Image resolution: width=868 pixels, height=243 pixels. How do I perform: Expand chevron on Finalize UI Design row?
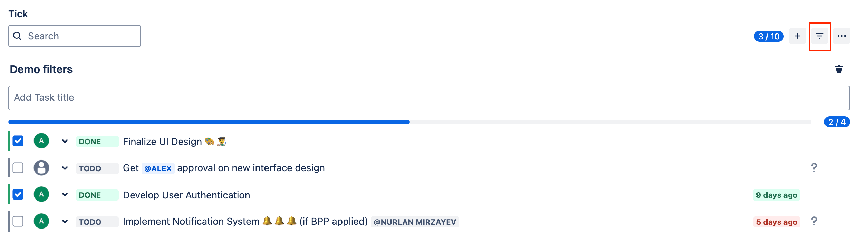click(x=65, y=141)
